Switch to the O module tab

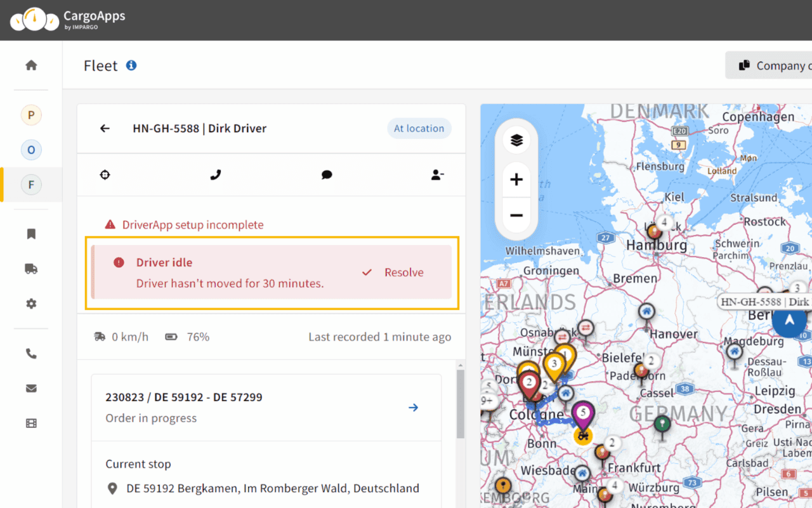(31, 150)
